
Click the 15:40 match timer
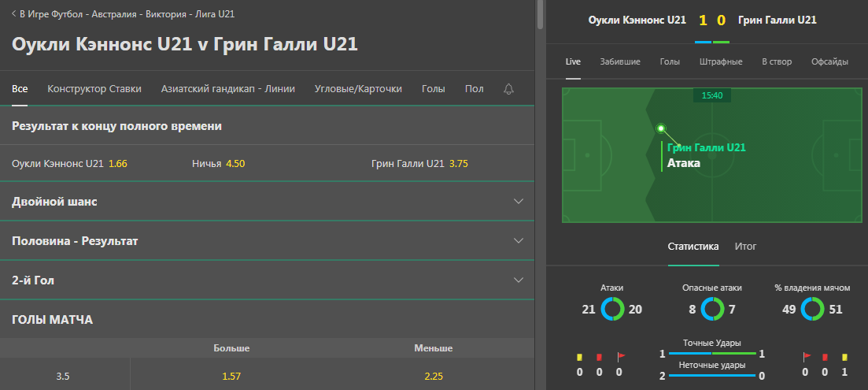coord(712,95)
